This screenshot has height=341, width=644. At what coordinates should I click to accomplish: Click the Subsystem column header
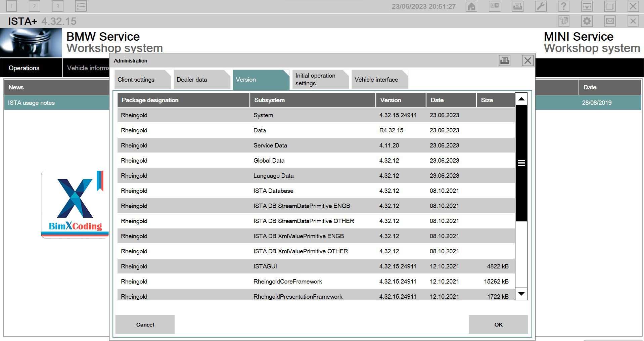tap(313, 100)
